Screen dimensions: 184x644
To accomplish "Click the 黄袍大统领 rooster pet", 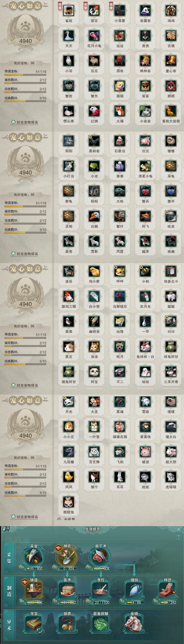I will [x=171, y=111].
